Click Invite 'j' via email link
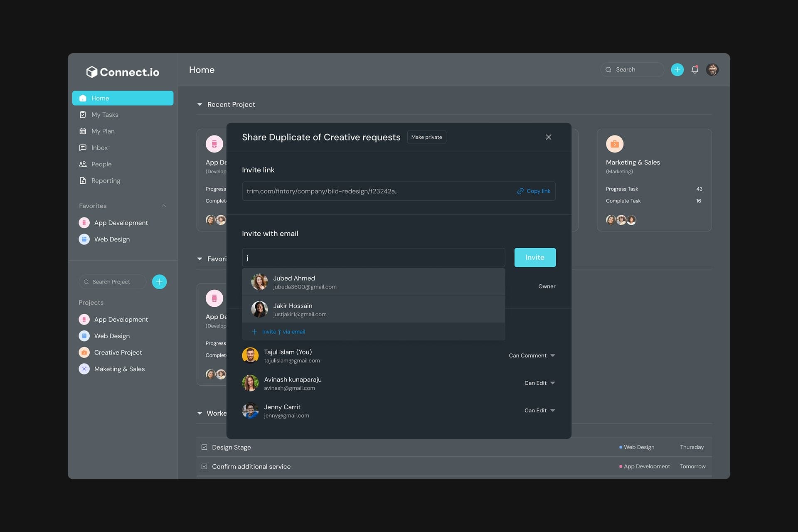 pyautogui.click(x=283, y=332)
